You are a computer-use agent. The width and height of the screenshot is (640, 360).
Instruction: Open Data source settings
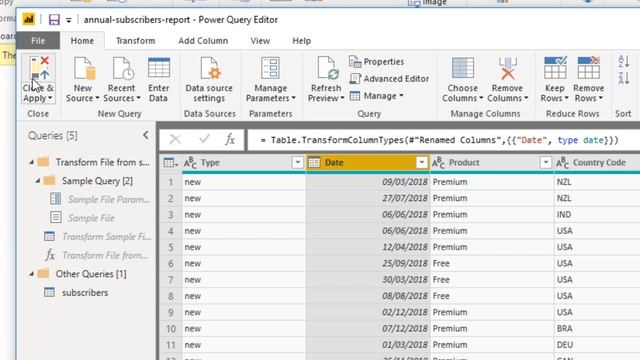[209, 80]
